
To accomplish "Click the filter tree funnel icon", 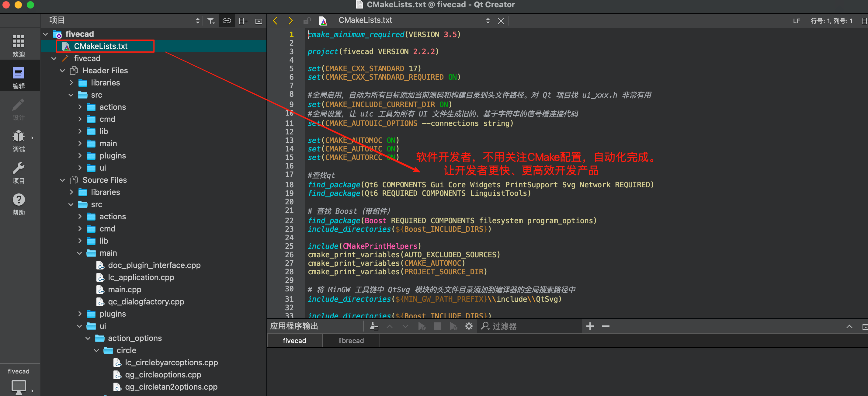I will (211, 21).
